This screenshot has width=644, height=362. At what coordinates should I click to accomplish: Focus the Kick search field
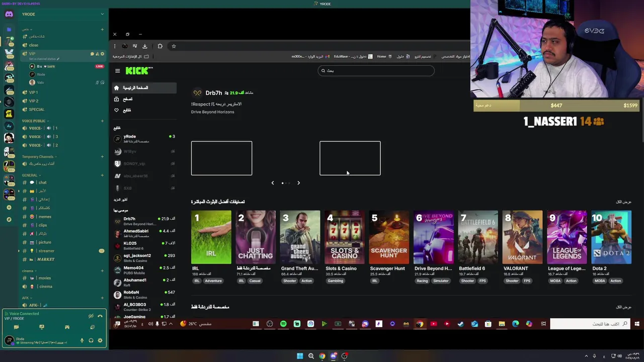coord(376,71)
